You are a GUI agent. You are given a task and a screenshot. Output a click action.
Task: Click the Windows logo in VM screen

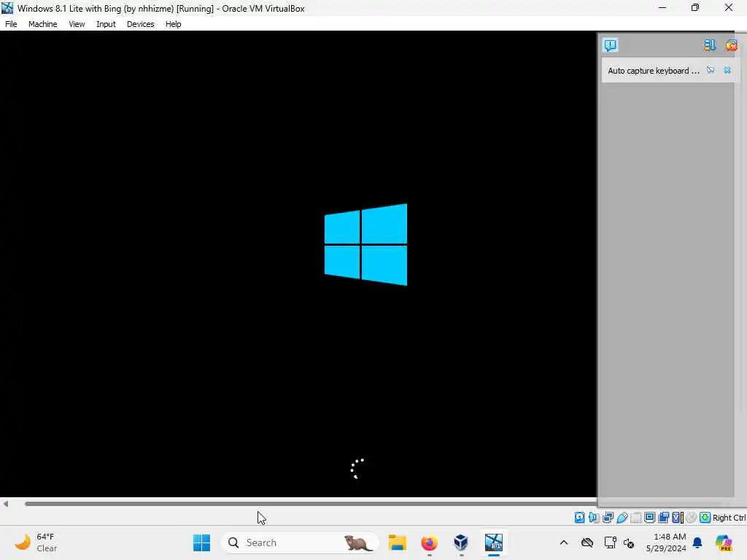tap(366, 245)
